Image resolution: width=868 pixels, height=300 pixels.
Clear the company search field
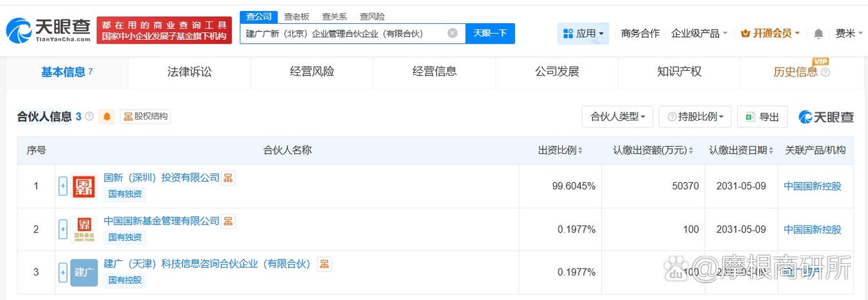tap(452, 33)
